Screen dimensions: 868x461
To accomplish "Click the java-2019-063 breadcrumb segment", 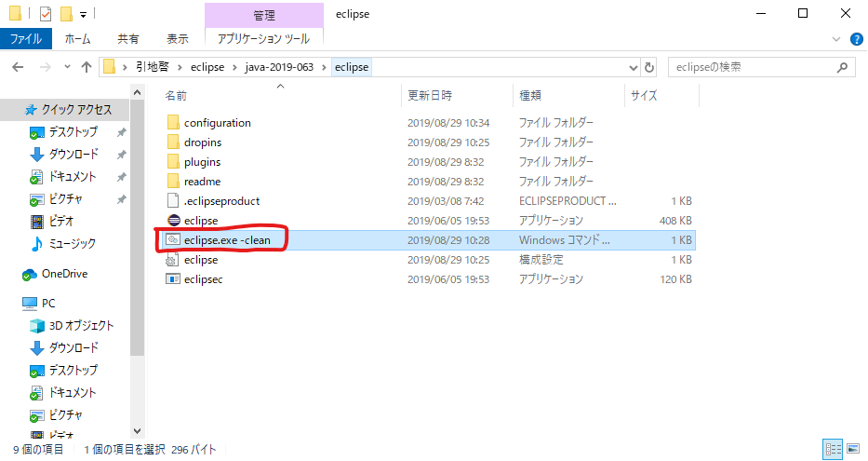I will 279,67.
